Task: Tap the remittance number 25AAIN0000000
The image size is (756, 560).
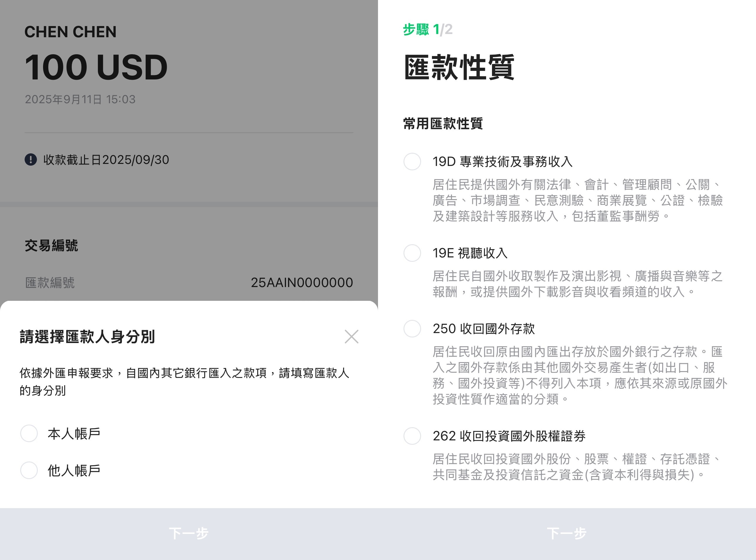Action: click(x=302, y=283)
